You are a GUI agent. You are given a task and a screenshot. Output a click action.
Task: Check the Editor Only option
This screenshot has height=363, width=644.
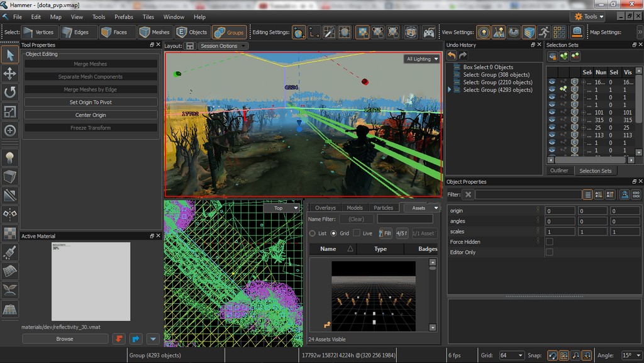pyautogui.click(x=549, y=252)
